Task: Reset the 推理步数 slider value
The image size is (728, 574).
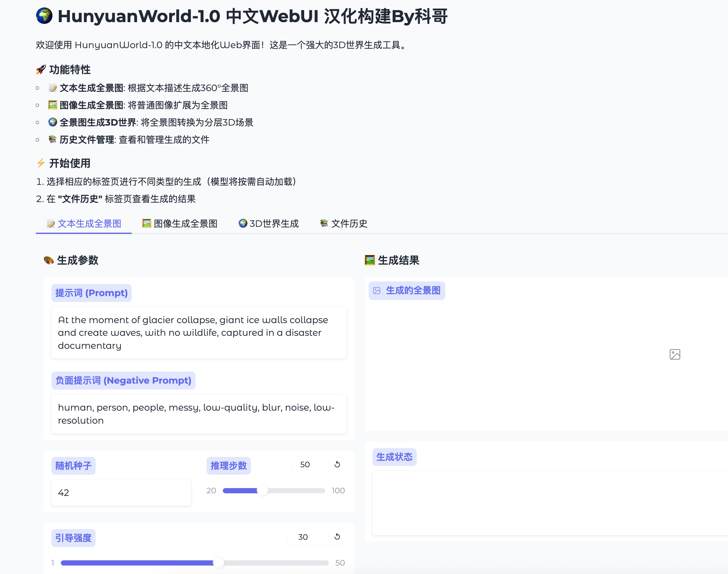Action: coord(337,464)
